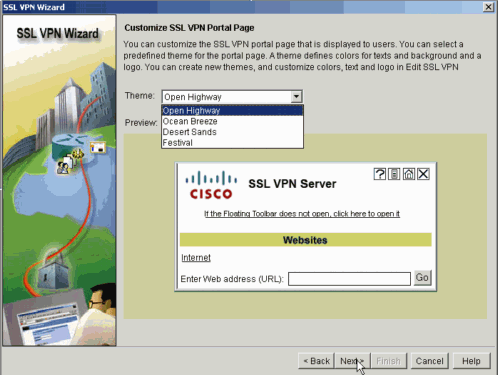The height and width of the screenshot is (375, 498).
Task: Click the help question-mark icon in preview
Action: click(380, 174)
